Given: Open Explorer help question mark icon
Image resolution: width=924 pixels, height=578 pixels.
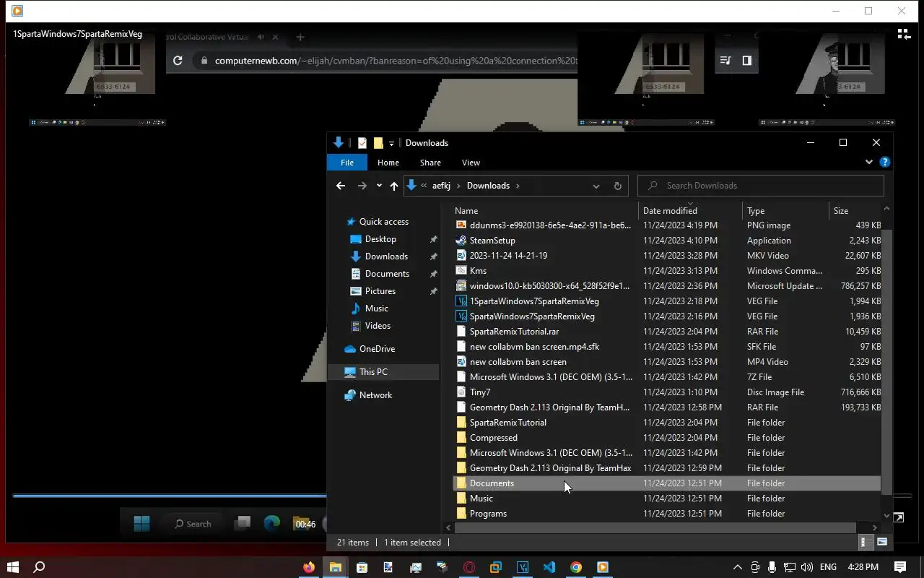Looking at the screenshot, I should point(884,162).
